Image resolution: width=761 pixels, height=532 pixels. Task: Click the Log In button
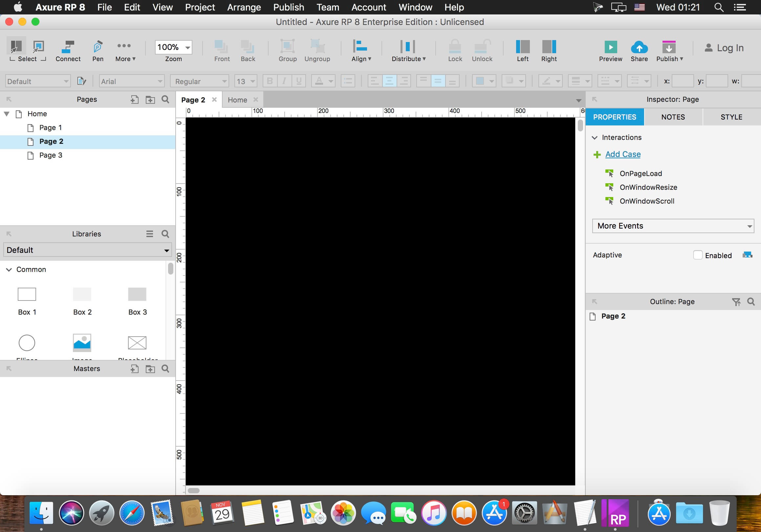724,48
